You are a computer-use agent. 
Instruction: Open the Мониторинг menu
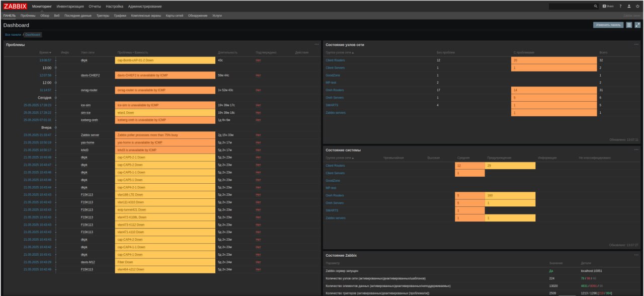click(42, 6)
